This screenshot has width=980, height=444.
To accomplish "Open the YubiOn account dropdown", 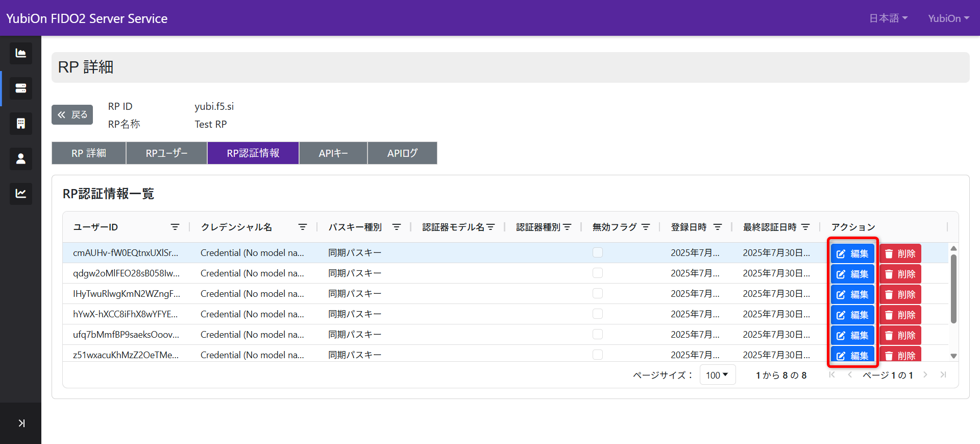I will point(948,18).
